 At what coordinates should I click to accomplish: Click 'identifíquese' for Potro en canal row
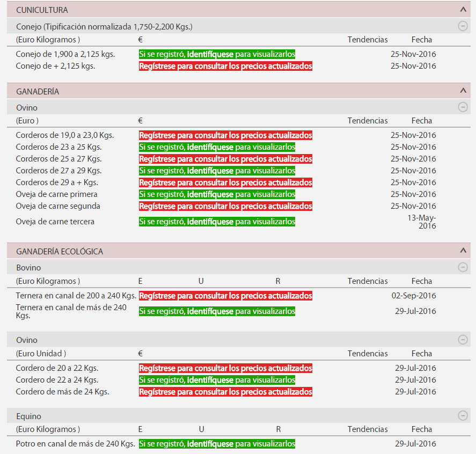(x=210, y=444)
